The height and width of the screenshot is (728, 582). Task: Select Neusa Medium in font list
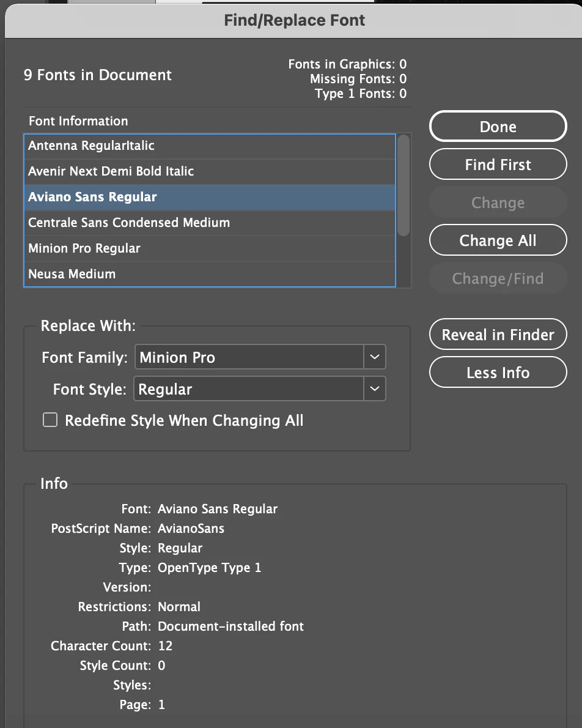point(210,274)
